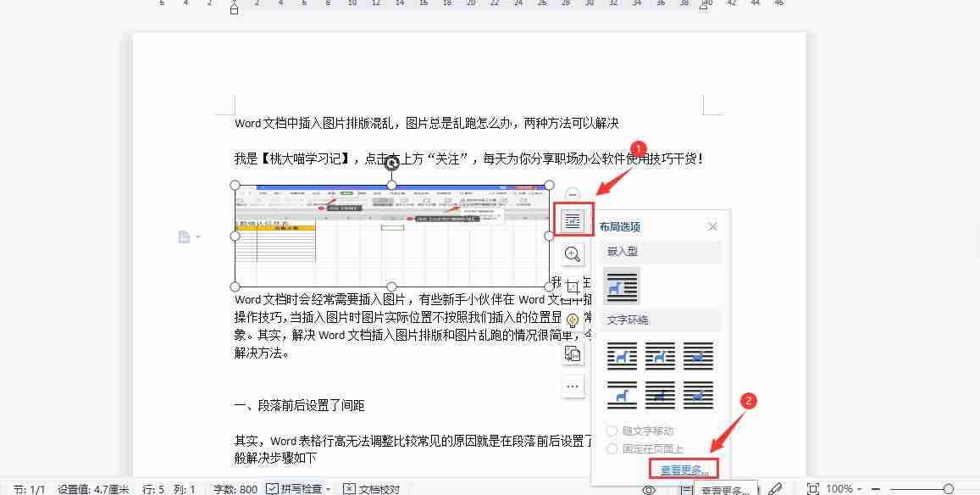
Task: Select the 固定在页面上 radio button
Action: [x=612, y=448]
